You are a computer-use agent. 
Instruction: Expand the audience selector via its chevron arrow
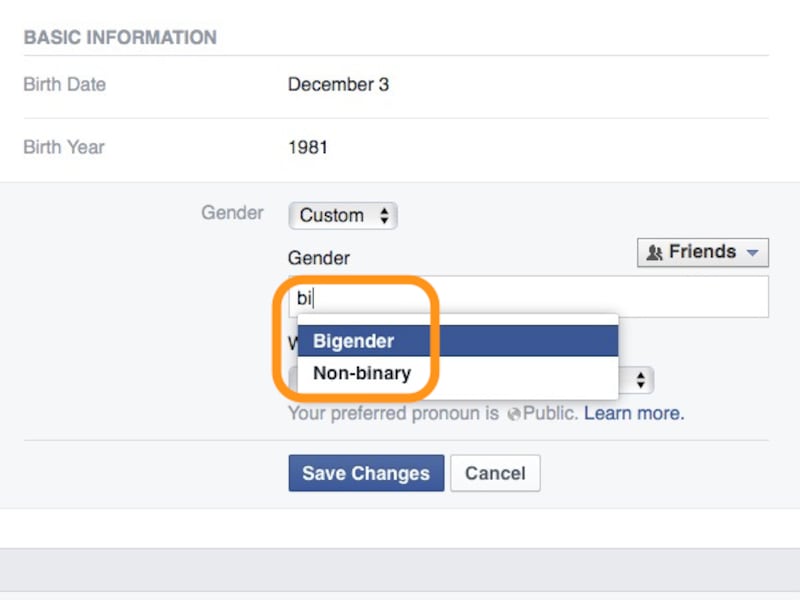coord(754,252)
